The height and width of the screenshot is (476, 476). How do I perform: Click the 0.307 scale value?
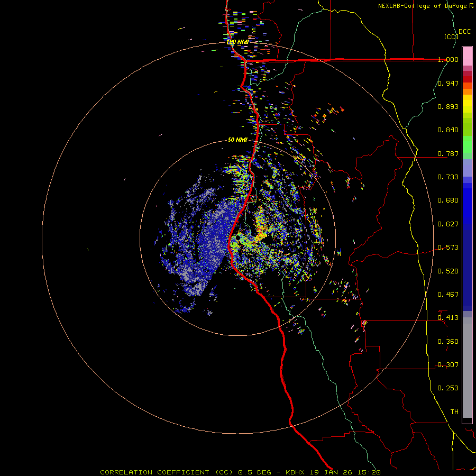[448, 365]
